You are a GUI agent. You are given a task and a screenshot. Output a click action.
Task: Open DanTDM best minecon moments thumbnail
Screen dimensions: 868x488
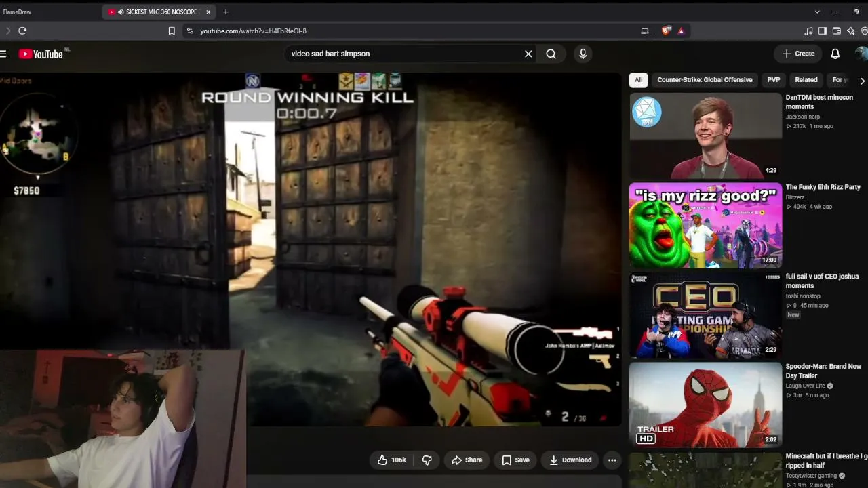705,136
